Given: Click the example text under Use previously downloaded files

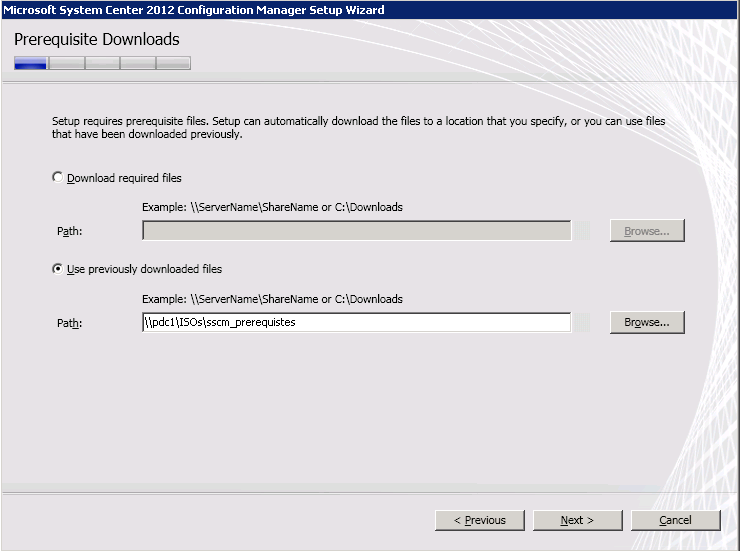Looking at the screenshot, I should point(272,299).
